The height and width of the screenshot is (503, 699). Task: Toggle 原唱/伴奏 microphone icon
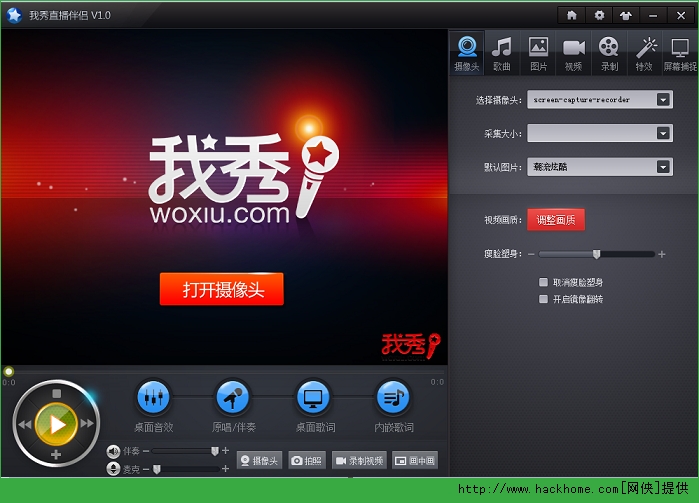pos(233,396)
